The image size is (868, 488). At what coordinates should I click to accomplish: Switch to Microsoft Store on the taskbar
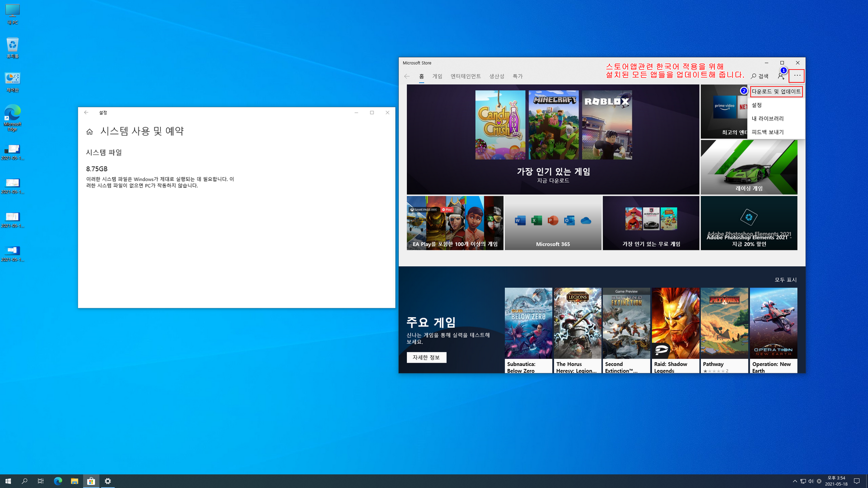tap(91, 481)
